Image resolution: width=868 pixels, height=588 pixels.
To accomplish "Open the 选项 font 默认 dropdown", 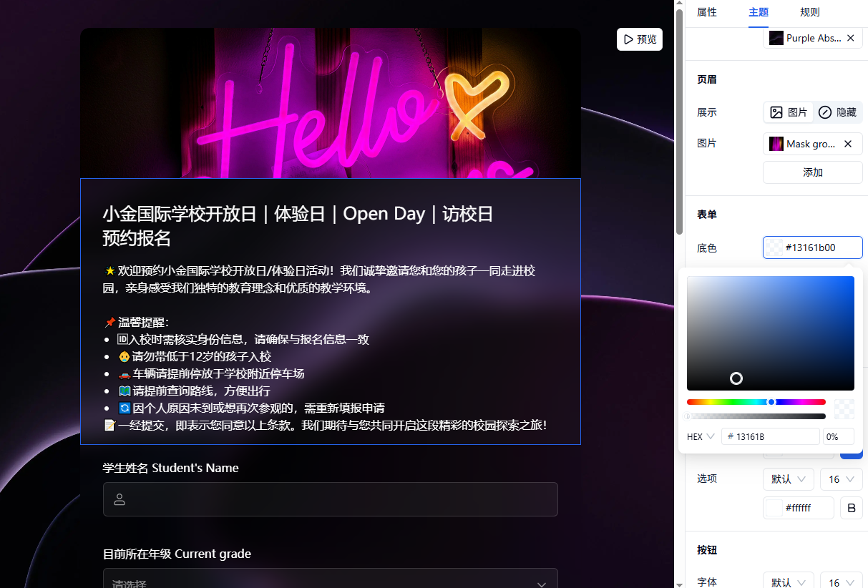I will click(788, 479).
